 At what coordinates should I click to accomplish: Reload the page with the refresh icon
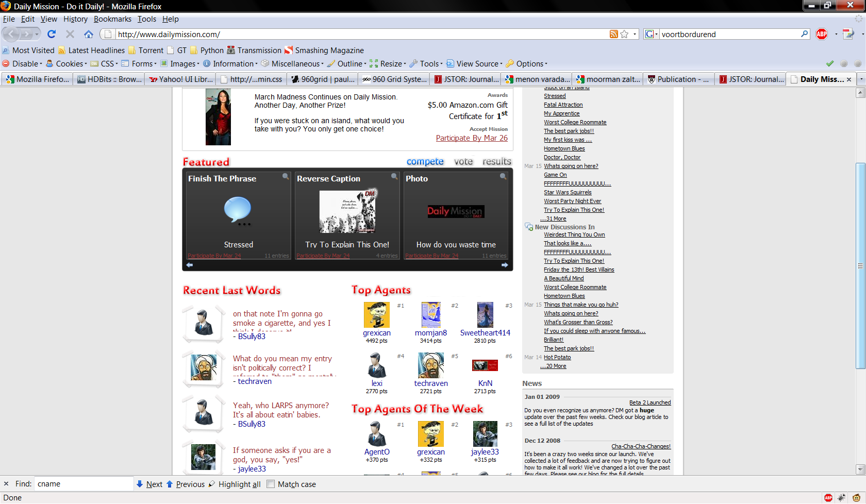52,34
